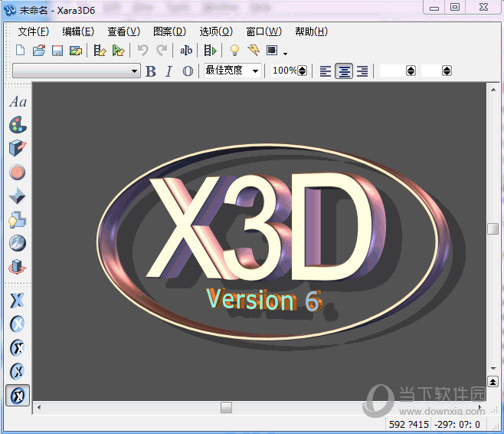Click the import style icon in toolbar

tap(100, 51)
